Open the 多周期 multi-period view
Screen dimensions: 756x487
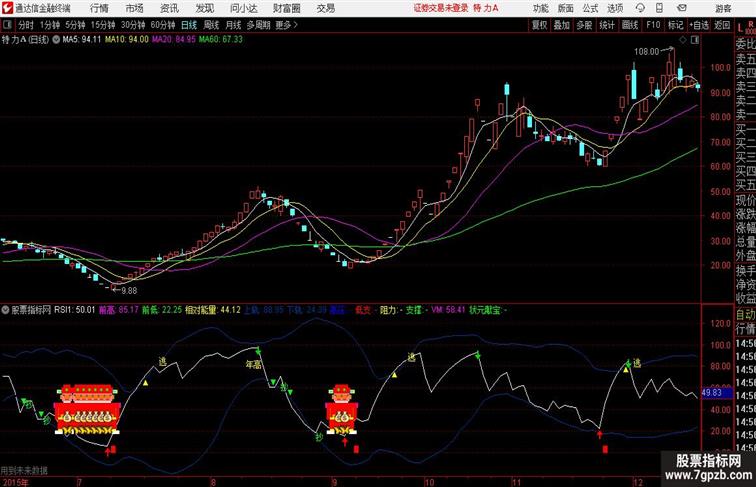pos(258,25)
